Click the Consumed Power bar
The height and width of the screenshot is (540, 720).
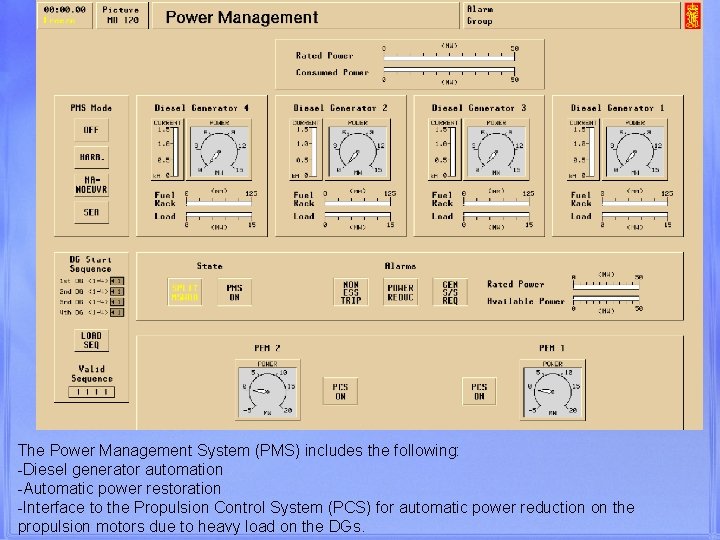(x=449, y=70)
